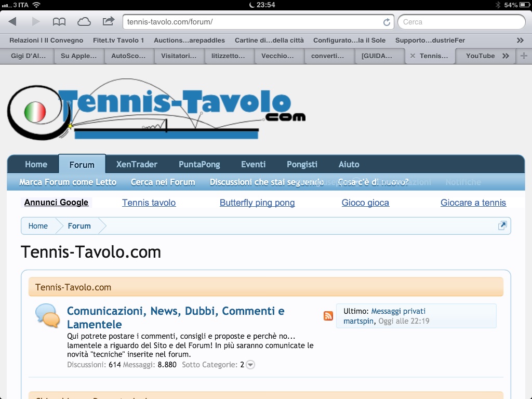Reload the page with refresh icon

pyautogui.click(x=387, y=22)
